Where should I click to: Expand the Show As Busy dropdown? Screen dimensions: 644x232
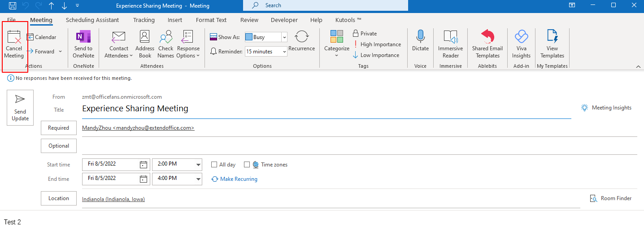[284, 37]
